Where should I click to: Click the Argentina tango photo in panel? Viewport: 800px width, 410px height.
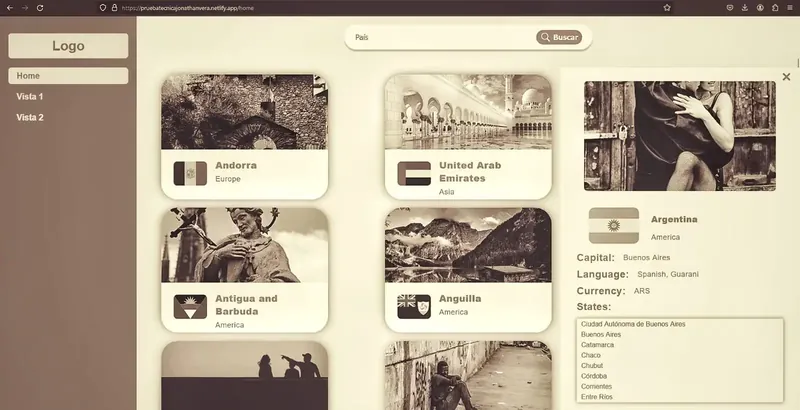[680, 136]
